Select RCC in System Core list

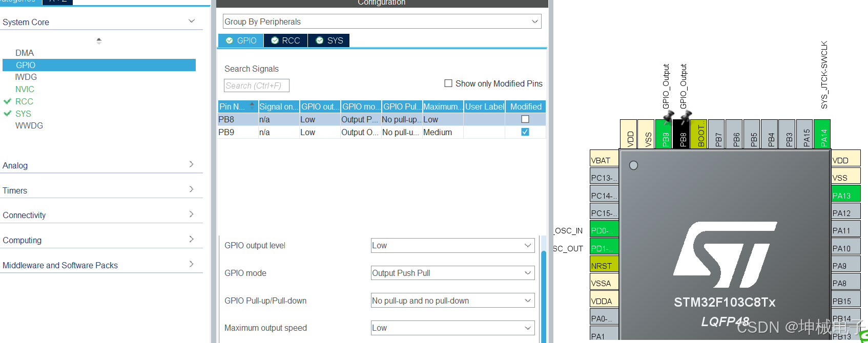24,101
